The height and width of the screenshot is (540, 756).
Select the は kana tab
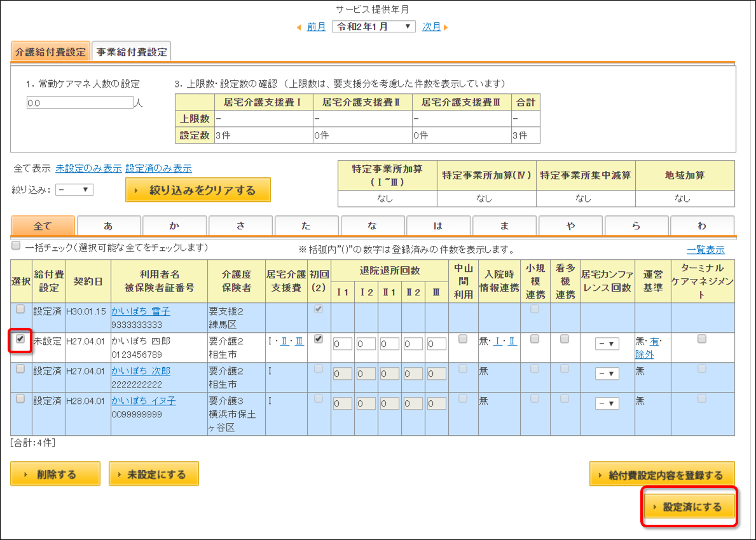[438, 226]
